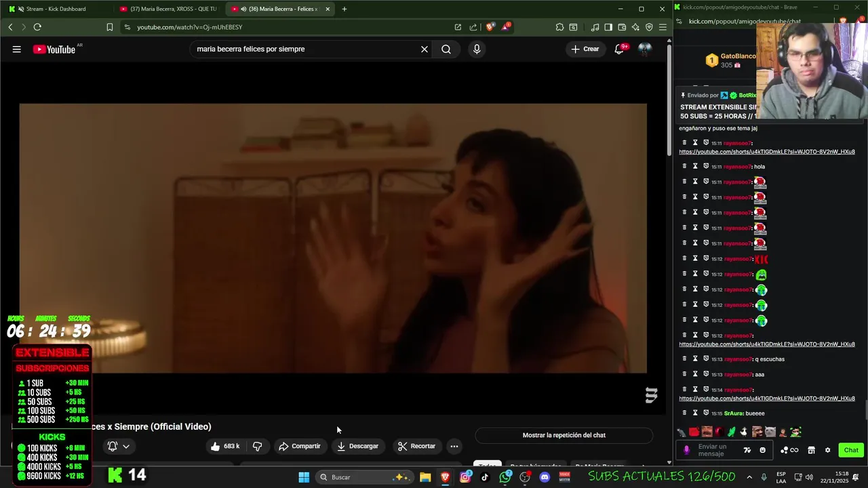Viewport: 868px width, 488px height.
Task: Open File Explorer from taskbar
Action: click(x=425, y=477)
